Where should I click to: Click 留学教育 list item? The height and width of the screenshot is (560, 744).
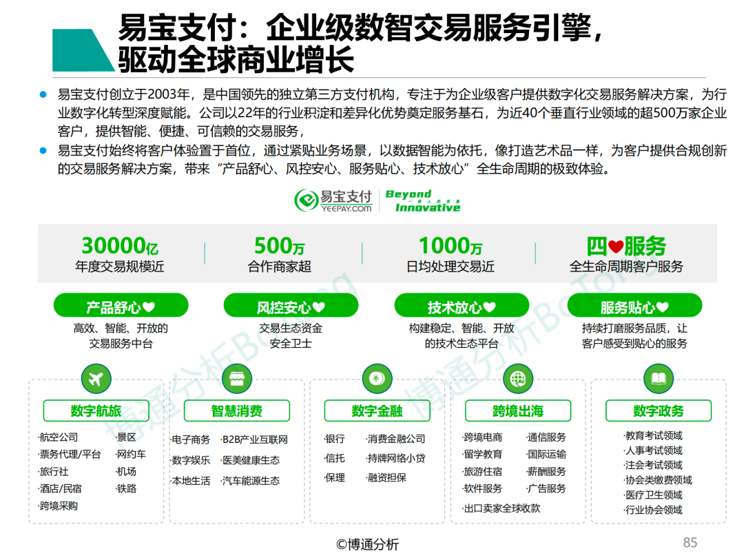pos(482,454)
